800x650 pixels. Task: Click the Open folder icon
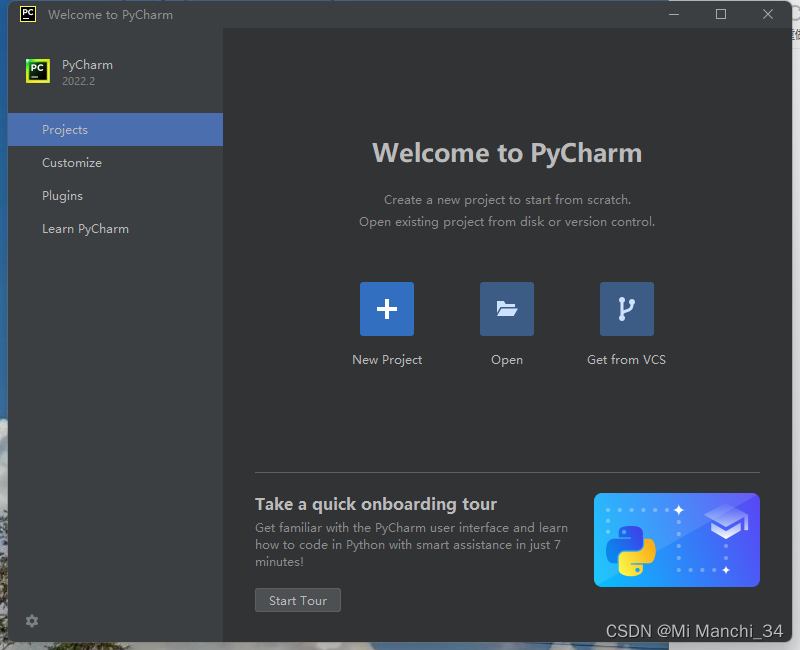tap(507, 309)
